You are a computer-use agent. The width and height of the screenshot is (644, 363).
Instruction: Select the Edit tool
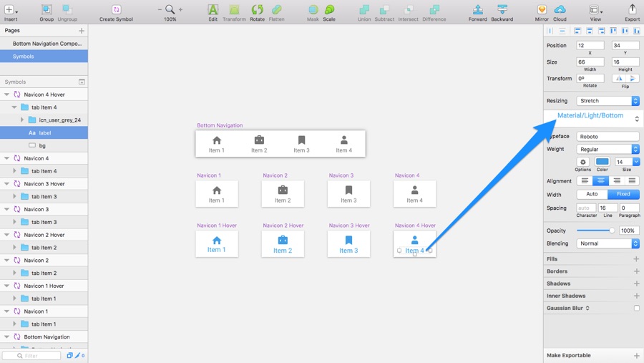coord(213,12)
